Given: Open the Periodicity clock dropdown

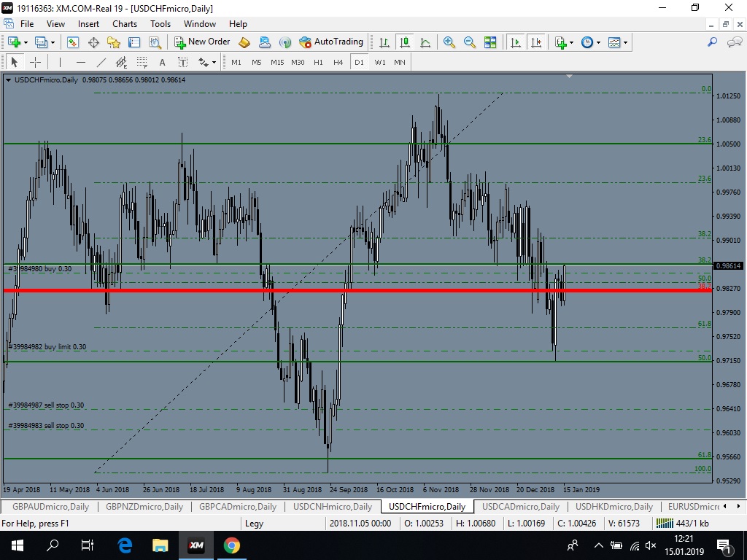Looking at the screenshot, I should [598, 42].
